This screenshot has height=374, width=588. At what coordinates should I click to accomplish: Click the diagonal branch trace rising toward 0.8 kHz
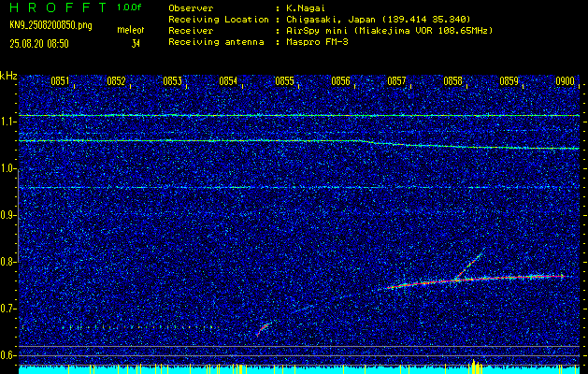coord(470,264)
